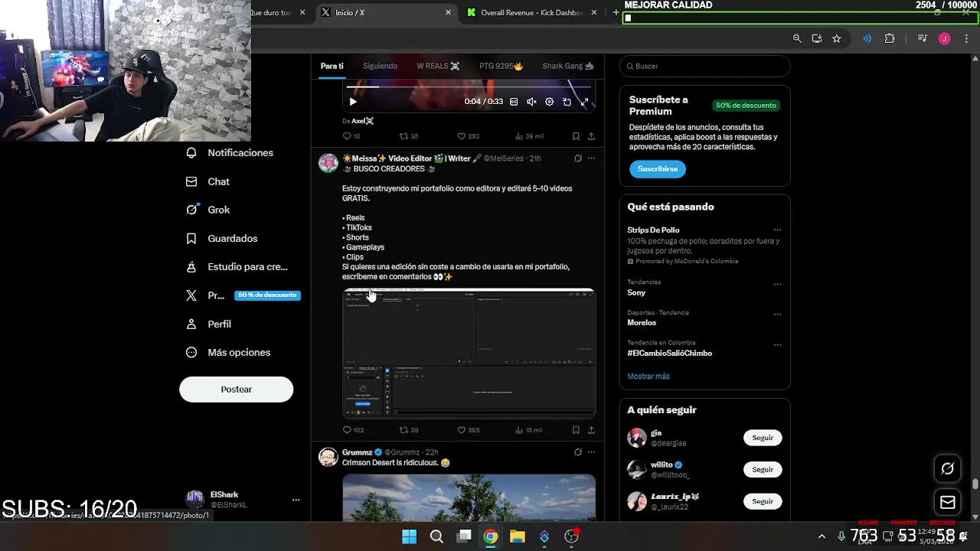Screen dimensions: 980x551
Task: Reply to Axel's post with 10 replies
Action: (x=351, y=136)
